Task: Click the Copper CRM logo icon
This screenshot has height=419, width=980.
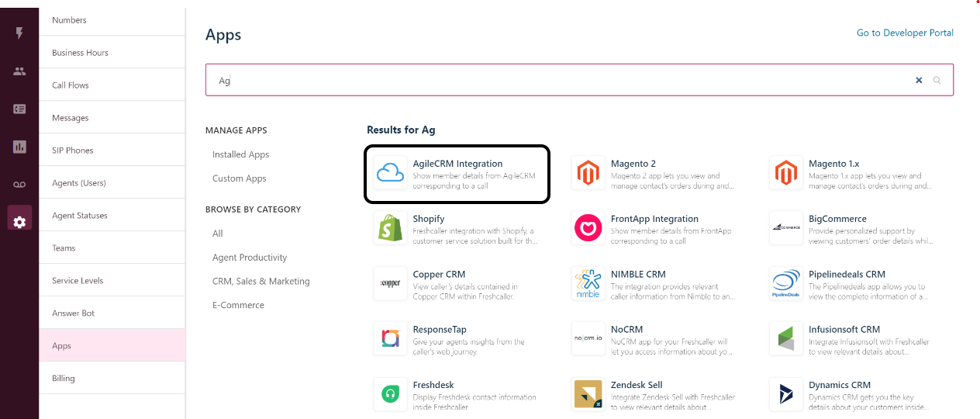Action: (390, 284)
